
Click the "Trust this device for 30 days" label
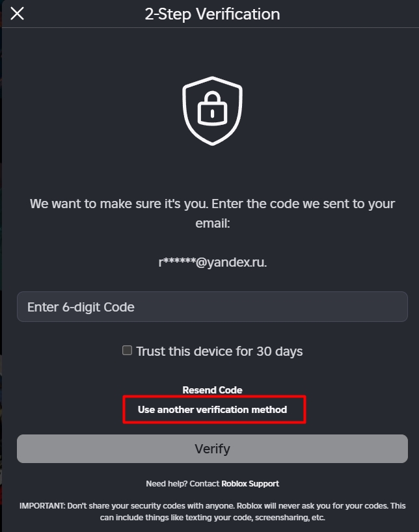(219, 351)
